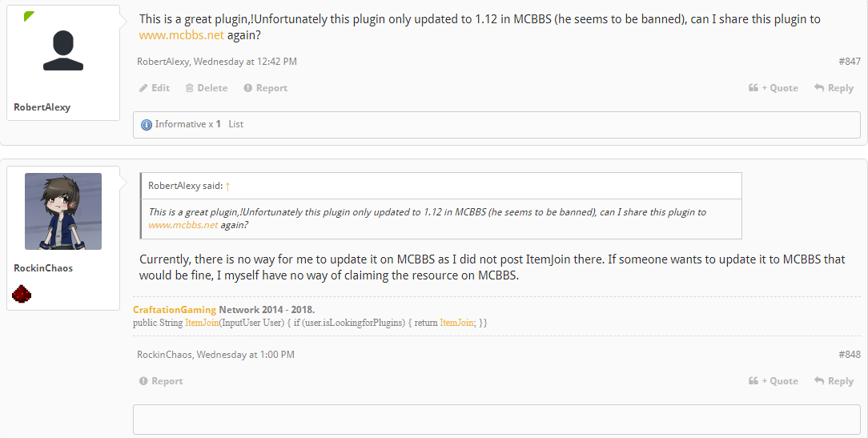Click the Quote icon on post #848
Image resolution: width=868 pixels, height=438 pixels.
pyautogui.click(x=753, y=381)
